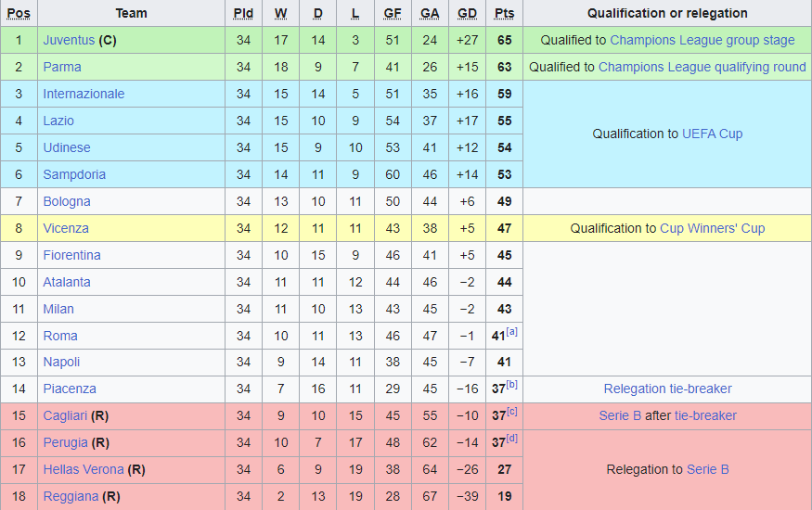Click the Pos column header
Viewport: 812px width, 510px height.
tap(19, 14)
